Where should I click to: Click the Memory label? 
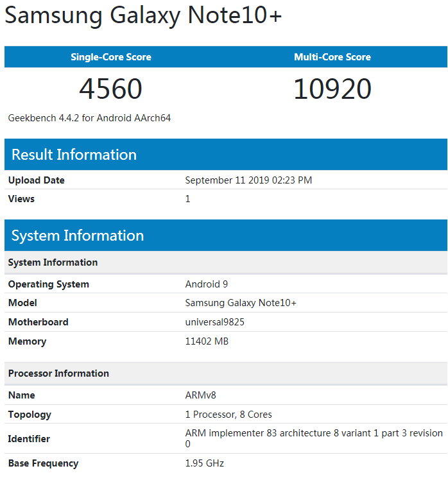coord(27,341)
